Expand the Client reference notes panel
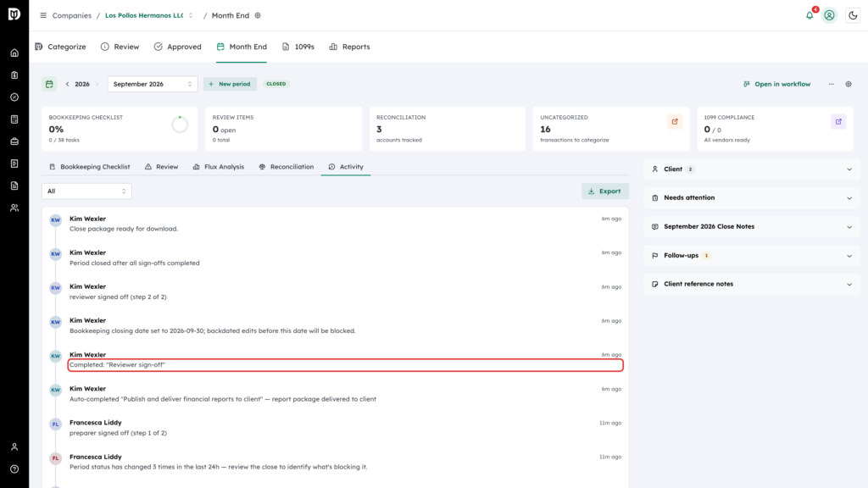 [x=752, y=284]
